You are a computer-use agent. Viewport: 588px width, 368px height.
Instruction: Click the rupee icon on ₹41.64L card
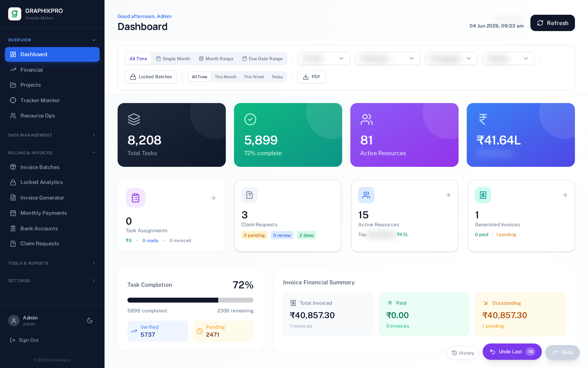(x=483, y=119)
